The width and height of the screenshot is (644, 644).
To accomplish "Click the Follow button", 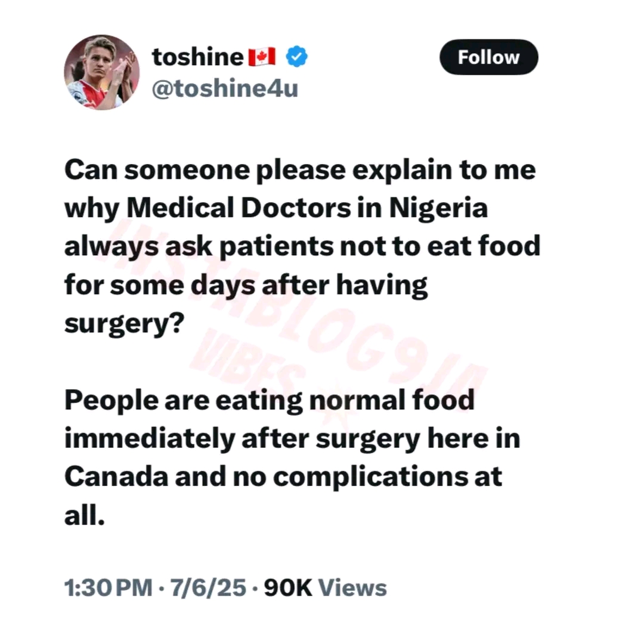I will pyautogui.click(x=489, y=57).
